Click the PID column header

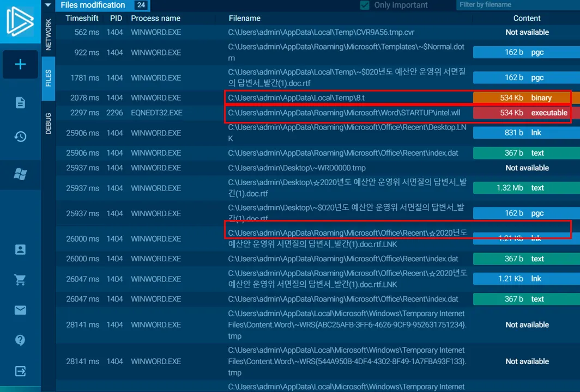(116, 18)
